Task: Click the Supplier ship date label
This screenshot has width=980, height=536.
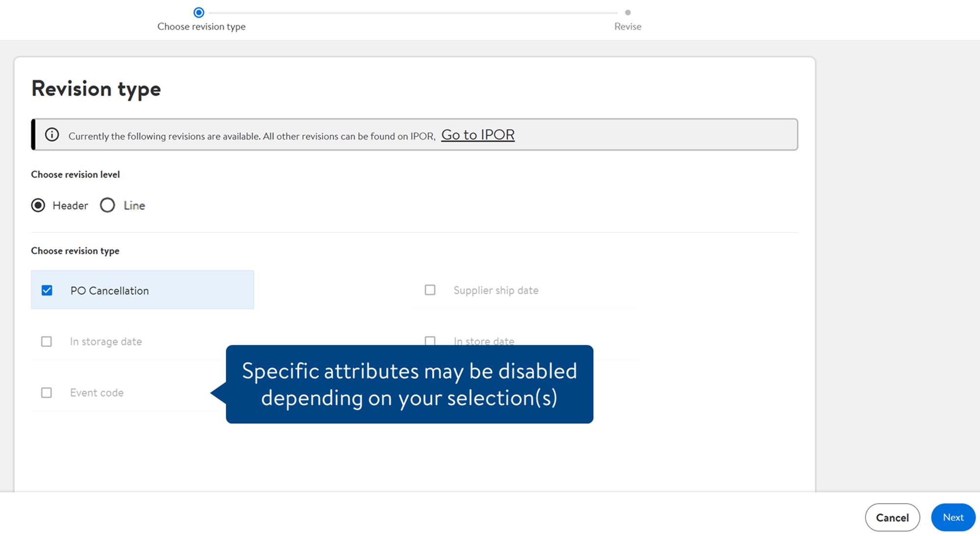Action: point(496,290)
